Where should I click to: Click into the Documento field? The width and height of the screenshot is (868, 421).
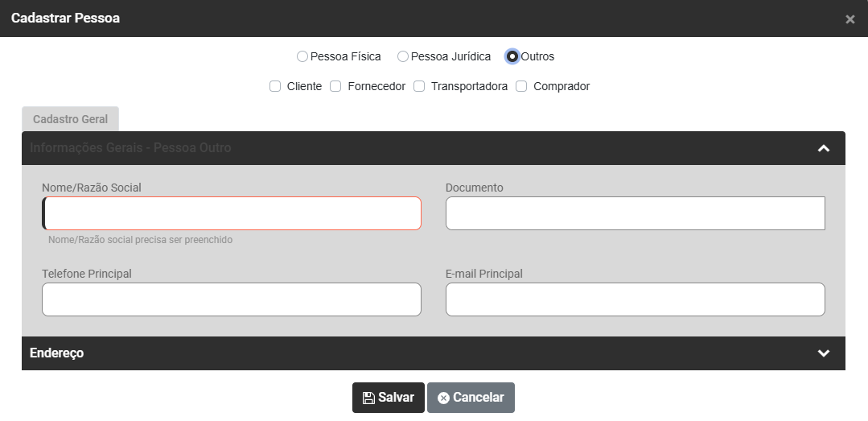pos(635,213)
